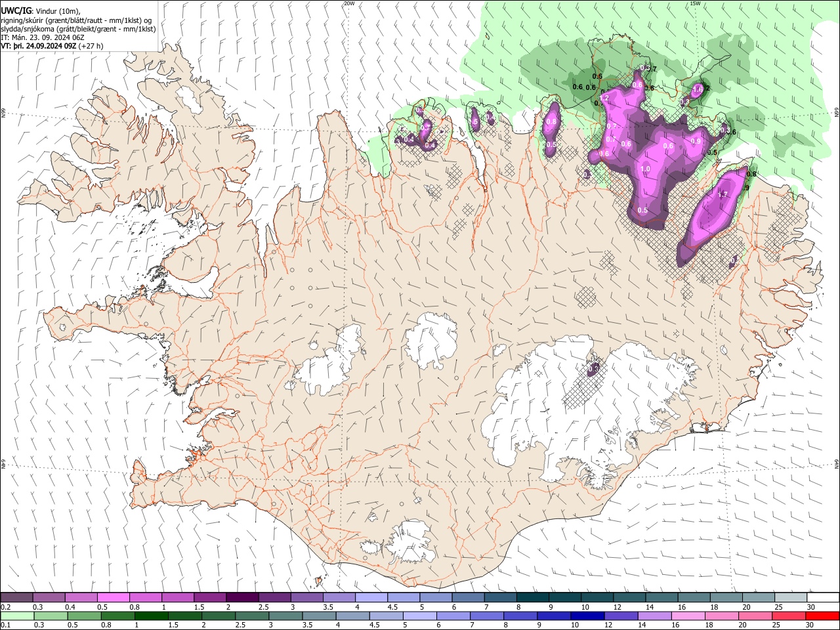Select the snow legend swatch labeled 0.3

coord(49,598)
